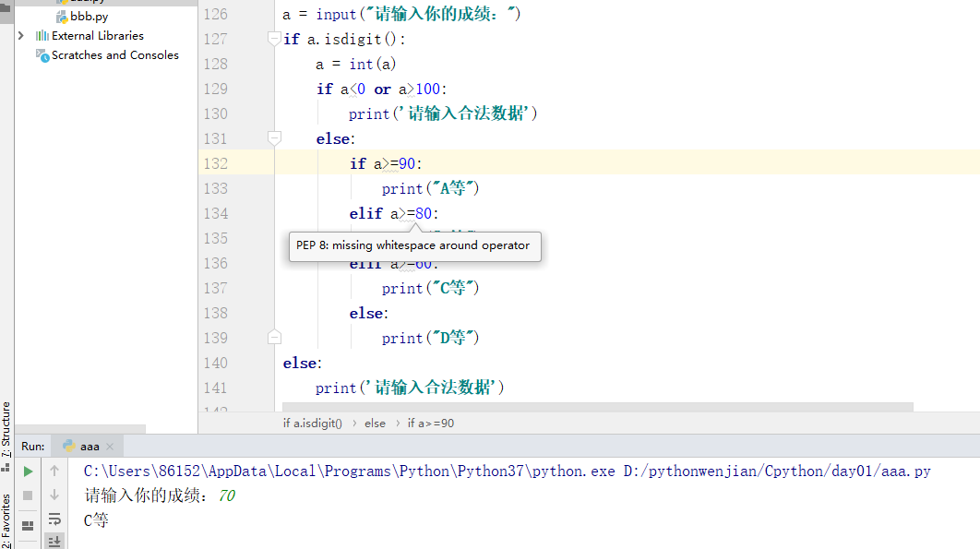Select External Libraries in project tree

pyautogui.click(x=98, y=36)
